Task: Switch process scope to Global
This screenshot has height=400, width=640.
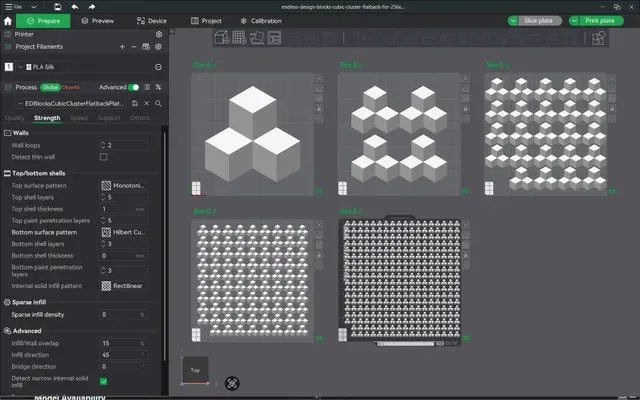Action: pyautogui.click(x=50, y=87)
